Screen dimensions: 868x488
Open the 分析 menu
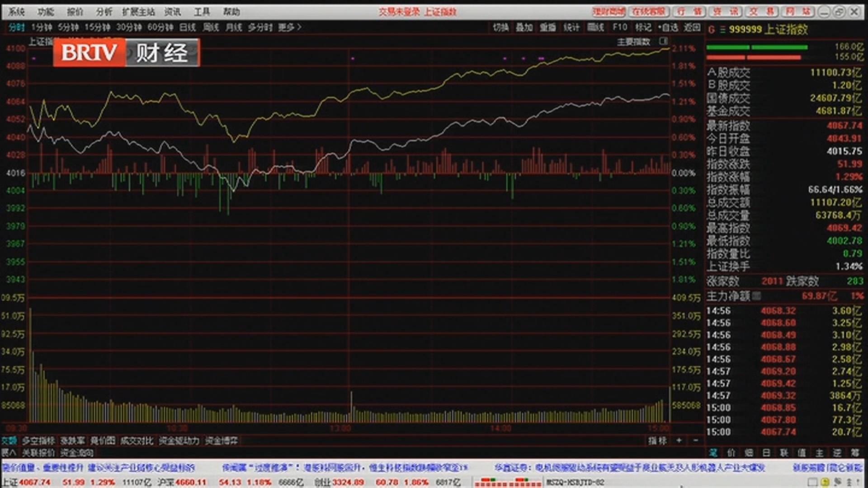pyautogui.click(x=104, y=12)
